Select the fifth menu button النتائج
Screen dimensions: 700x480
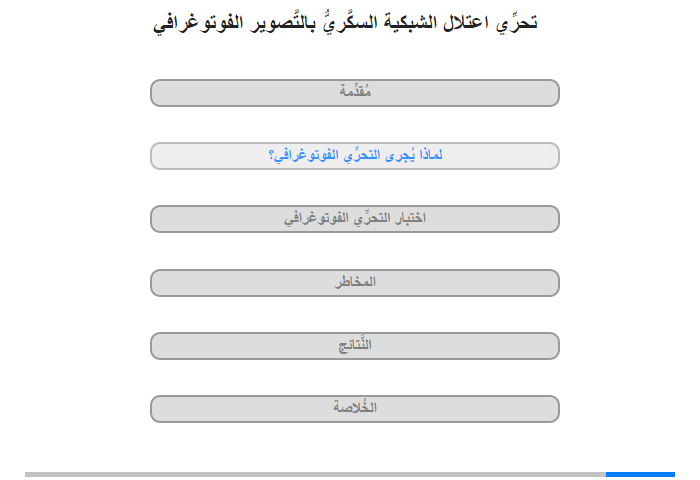(354, 346)
